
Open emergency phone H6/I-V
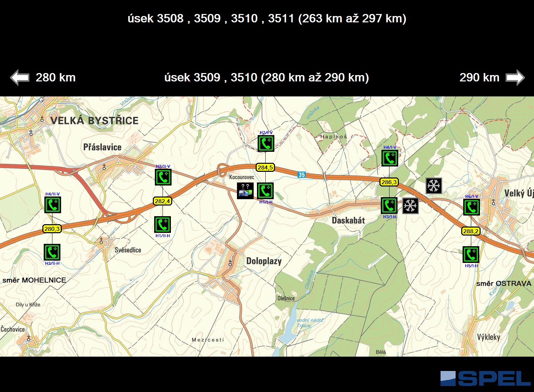tap(471, 207)
